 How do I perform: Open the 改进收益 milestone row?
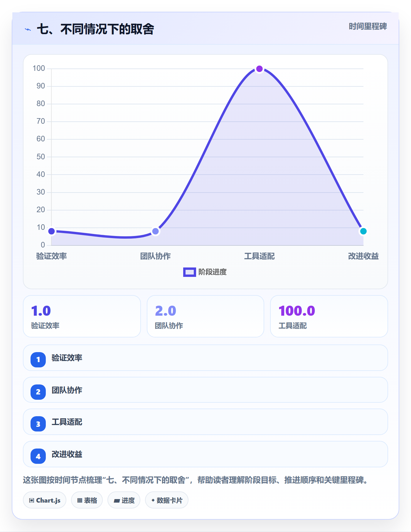tap(206, 454)
